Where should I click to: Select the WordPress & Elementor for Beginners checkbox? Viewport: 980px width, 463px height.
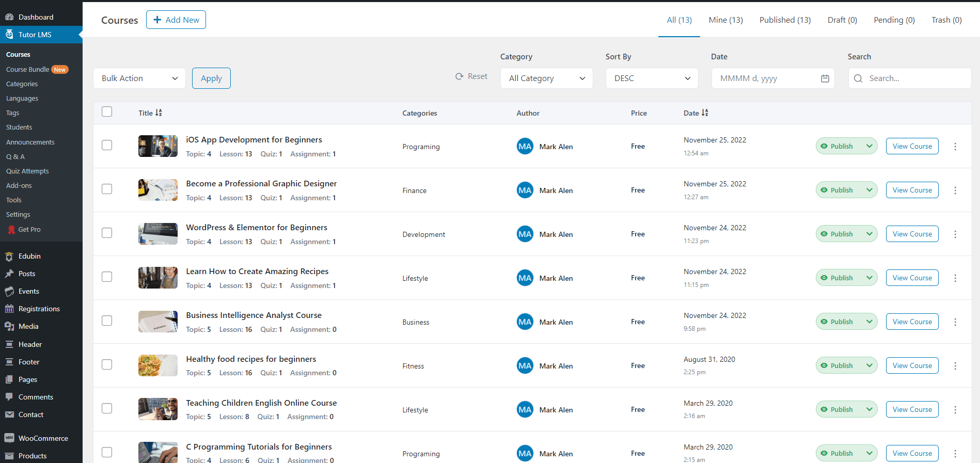tap(107, 233)
